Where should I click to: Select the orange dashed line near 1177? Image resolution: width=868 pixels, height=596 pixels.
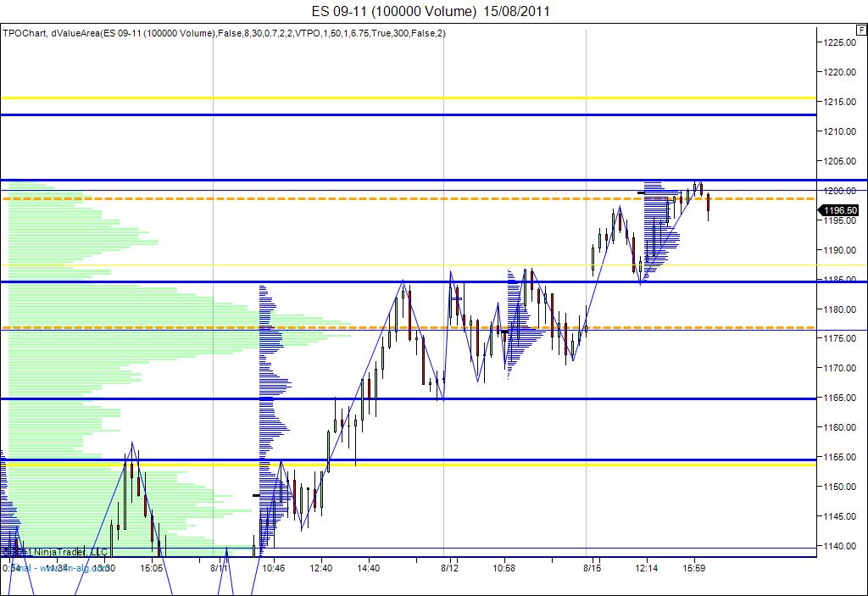(409, 327)
